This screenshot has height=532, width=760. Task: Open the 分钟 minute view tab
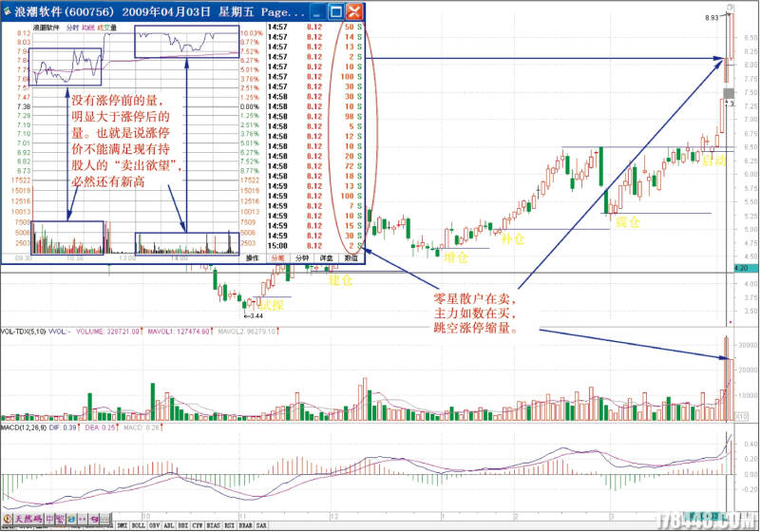click(x=301, y=257)
